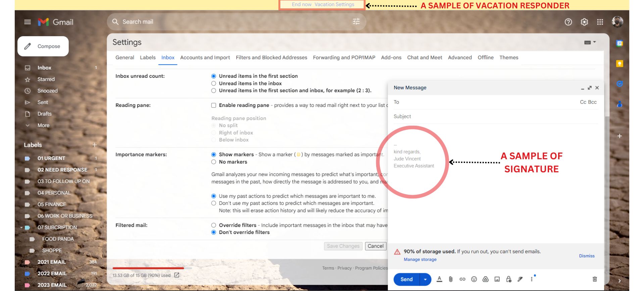Open Gmail support help icon

568,22
